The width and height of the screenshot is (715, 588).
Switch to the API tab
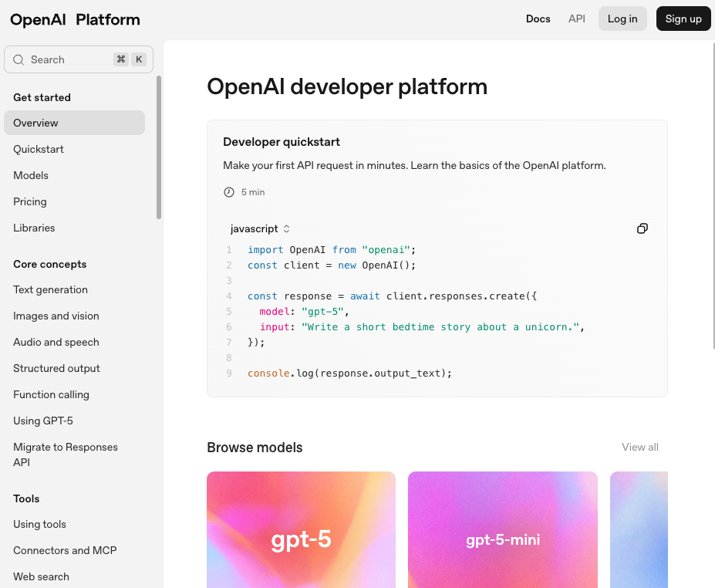click(x=576, y=19)
